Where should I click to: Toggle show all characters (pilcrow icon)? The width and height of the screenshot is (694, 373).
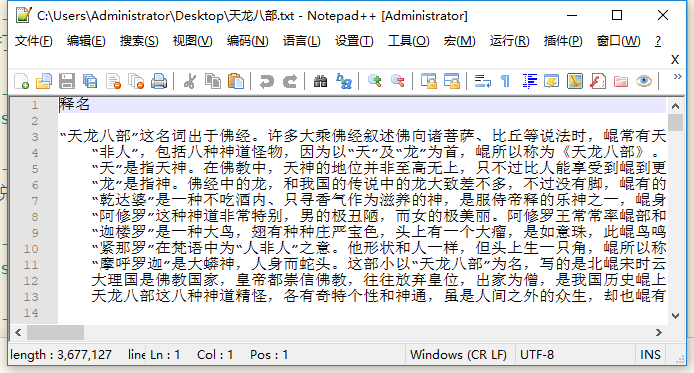click(x=505, y=81)
